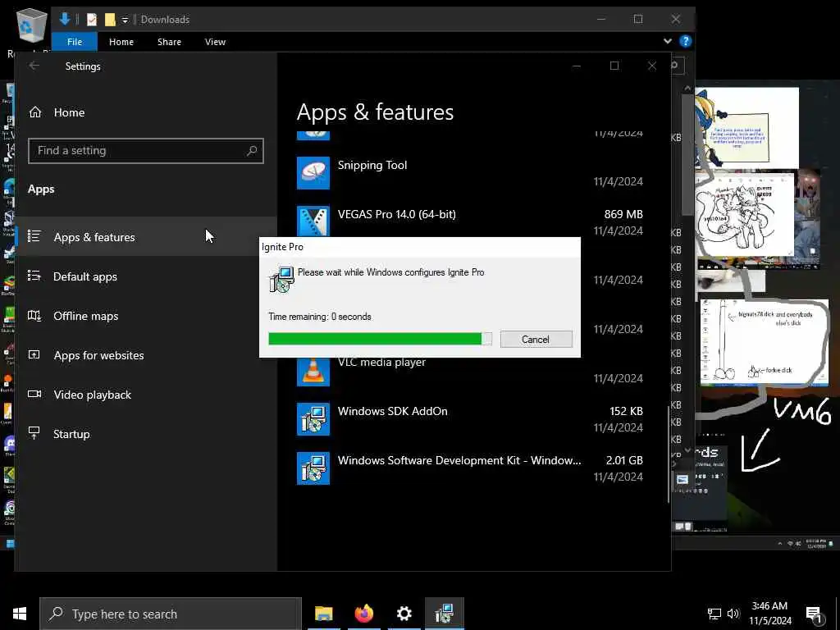Image resolution: width=840 pixels, height=630 pixels.
Task: Go to Settings Home
Action: click(x=69, y=112)
